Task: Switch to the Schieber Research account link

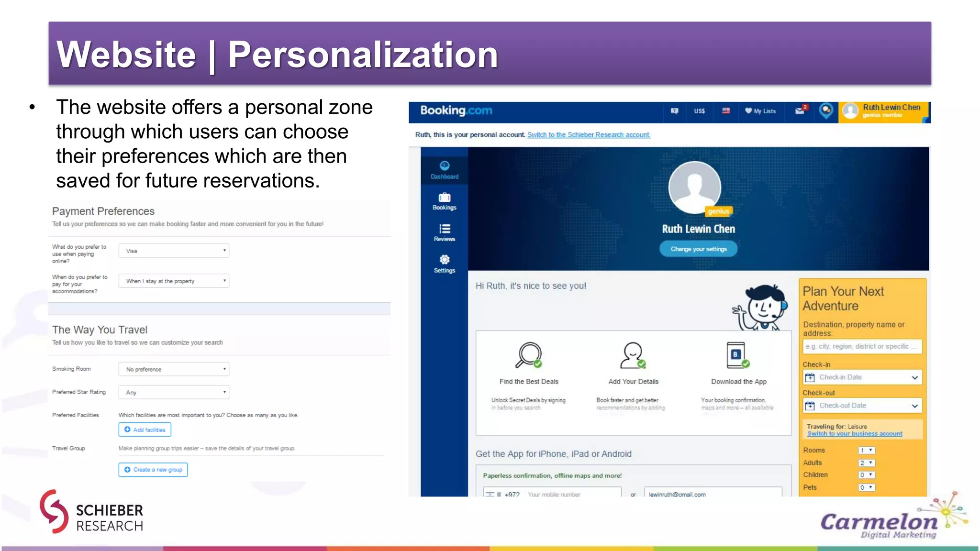Action: pyautogui.click(x=589, y=135)
